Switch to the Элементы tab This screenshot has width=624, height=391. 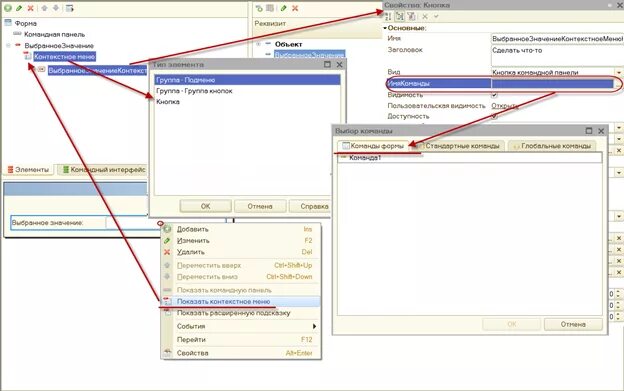(29, 169)
